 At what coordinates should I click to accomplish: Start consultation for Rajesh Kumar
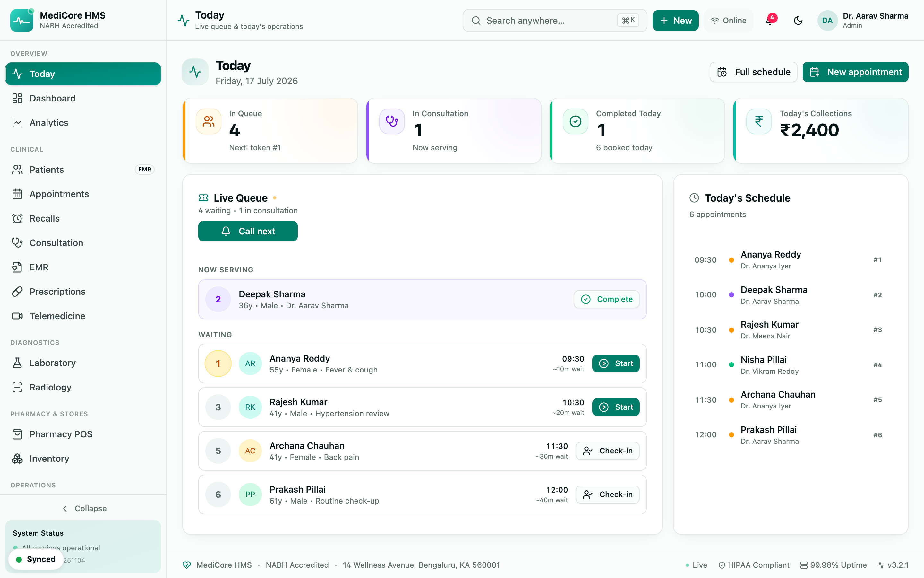[616, 407]
